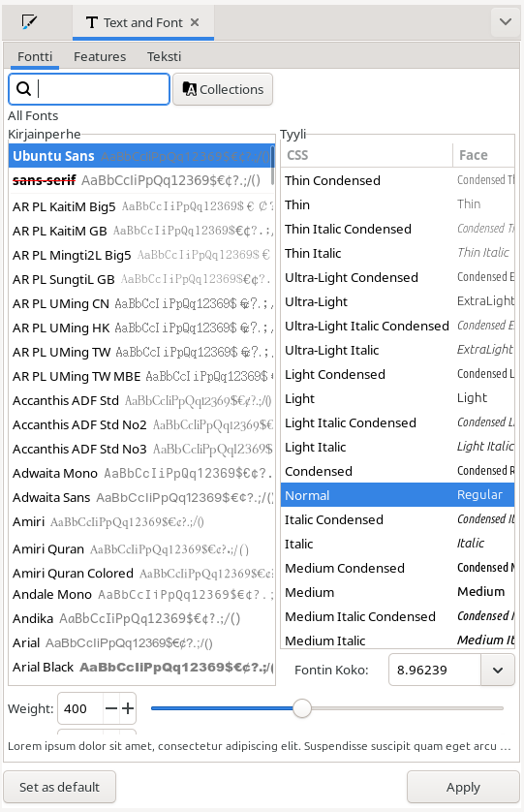Select the Thin Italic style row

point(398,253)
